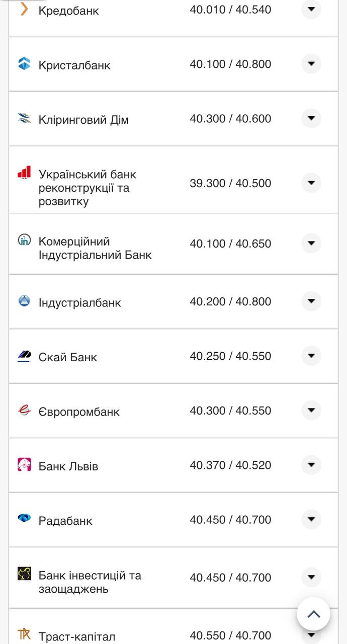The width and height of the screenshot is (347, 644).
Task: Open the Банк Львів bank entry
Action: point(69,466)
